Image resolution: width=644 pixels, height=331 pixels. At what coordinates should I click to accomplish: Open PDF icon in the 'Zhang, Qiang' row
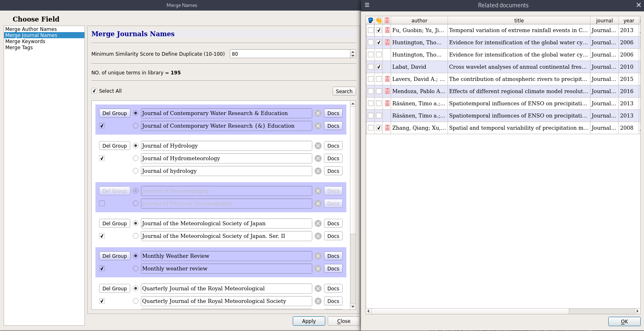pos(387,128)
